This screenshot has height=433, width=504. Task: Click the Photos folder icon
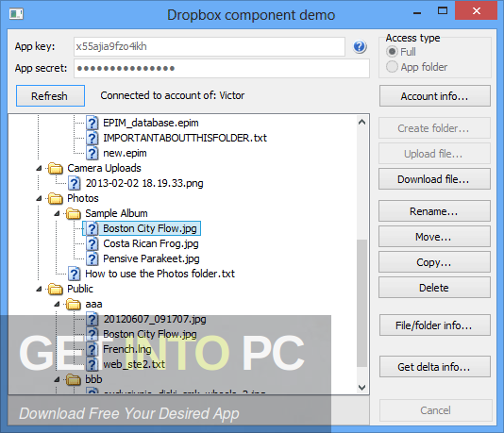(x=56, y=198)
